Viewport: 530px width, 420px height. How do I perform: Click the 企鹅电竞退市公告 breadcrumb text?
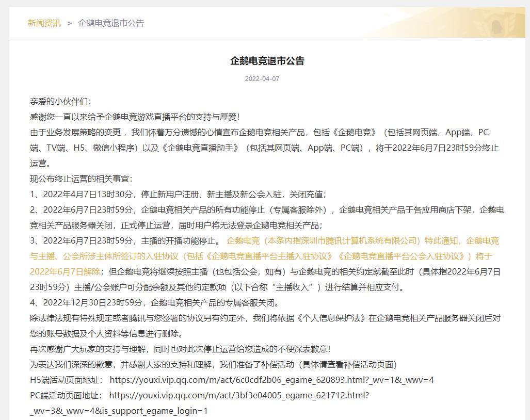pos(111,23)
